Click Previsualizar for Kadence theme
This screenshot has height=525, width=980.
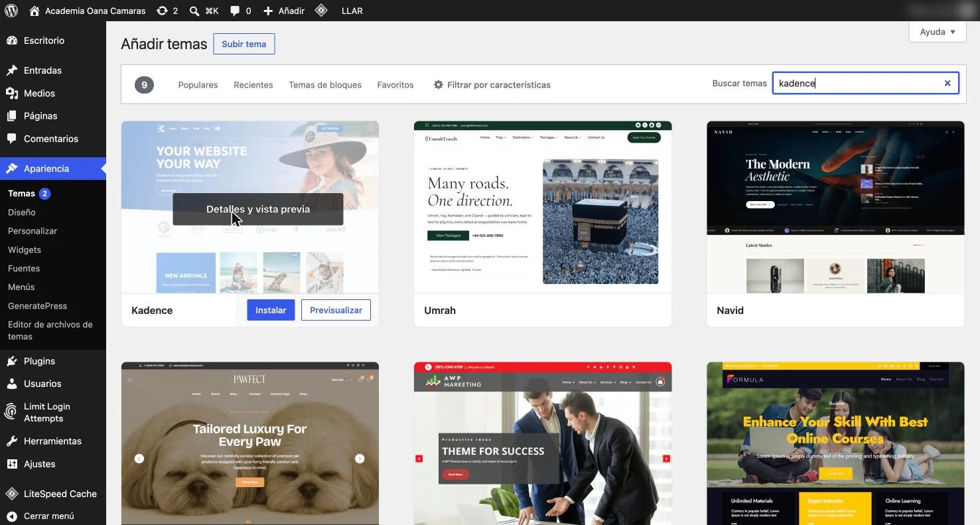pyautogui.click(x=336, y=310)
